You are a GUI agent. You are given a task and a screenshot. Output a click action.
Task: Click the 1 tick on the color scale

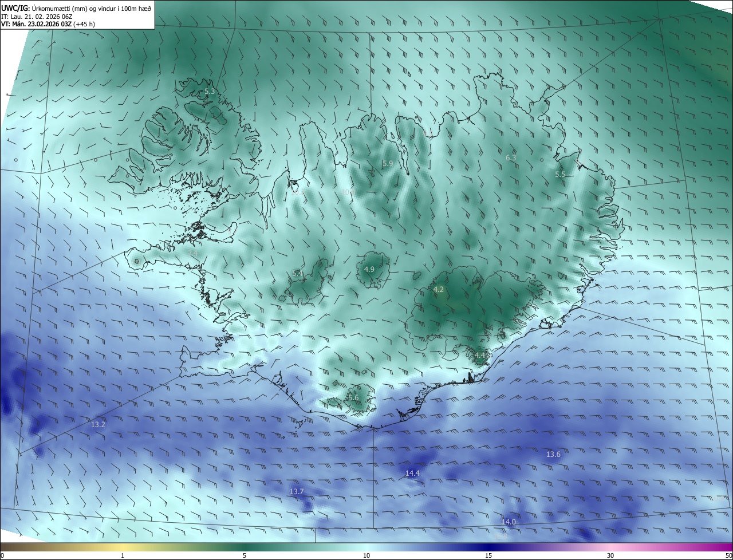[x=123, y=556]
